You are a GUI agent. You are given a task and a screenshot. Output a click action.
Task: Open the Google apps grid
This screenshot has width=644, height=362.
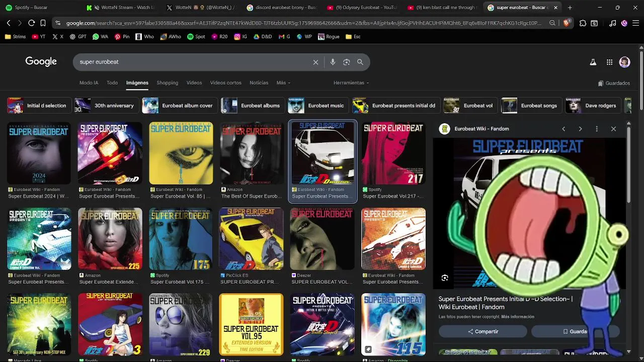(609, 62)
